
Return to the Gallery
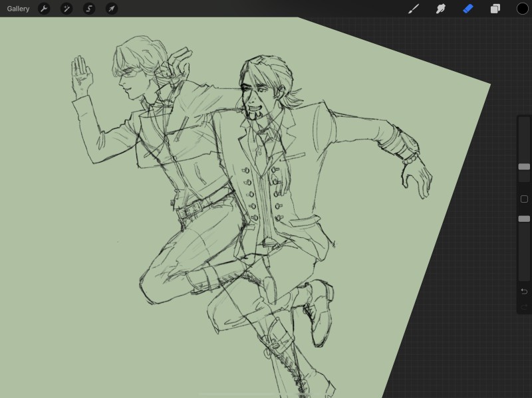(18, 9)
